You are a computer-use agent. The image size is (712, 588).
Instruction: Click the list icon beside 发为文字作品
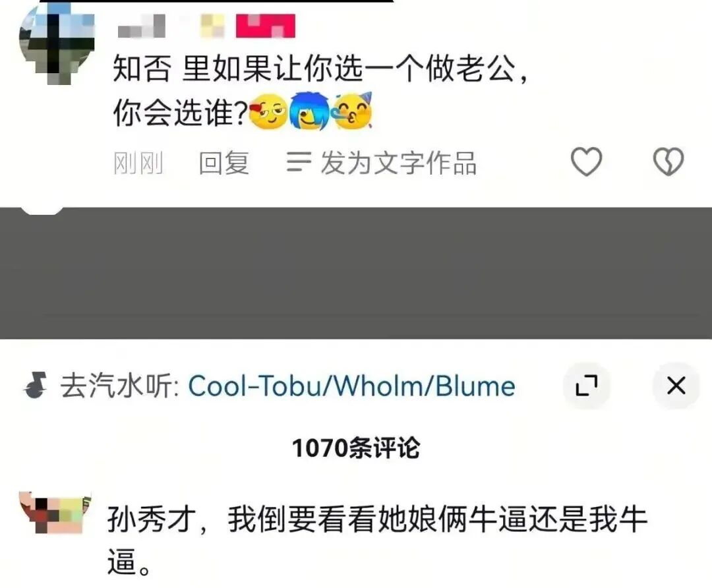click(x=299, y=162)
